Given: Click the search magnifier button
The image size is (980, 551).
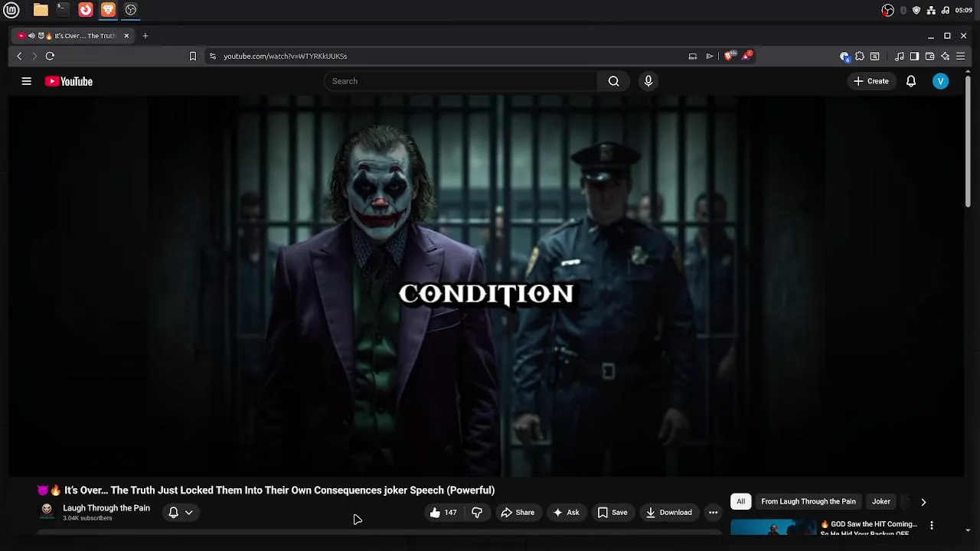Looking at the screenshot, I should point(613,81).
